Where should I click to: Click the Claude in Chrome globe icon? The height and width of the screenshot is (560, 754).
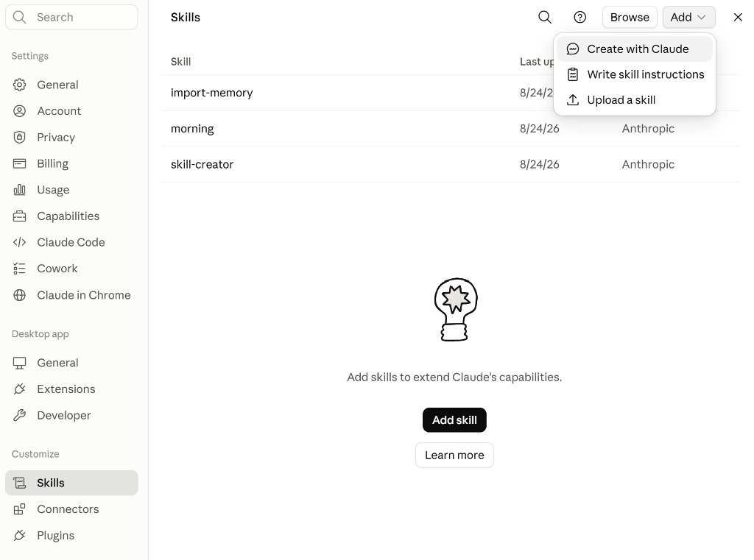19,295
